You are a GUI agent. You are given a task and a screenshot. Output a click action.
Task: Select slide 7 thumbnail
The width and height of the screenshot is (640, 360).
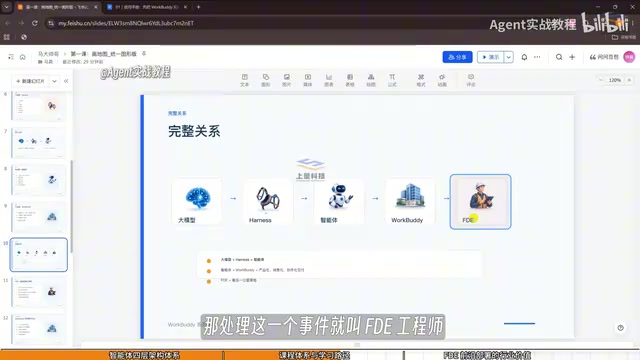pyautogui.click(x=38, y=142)
